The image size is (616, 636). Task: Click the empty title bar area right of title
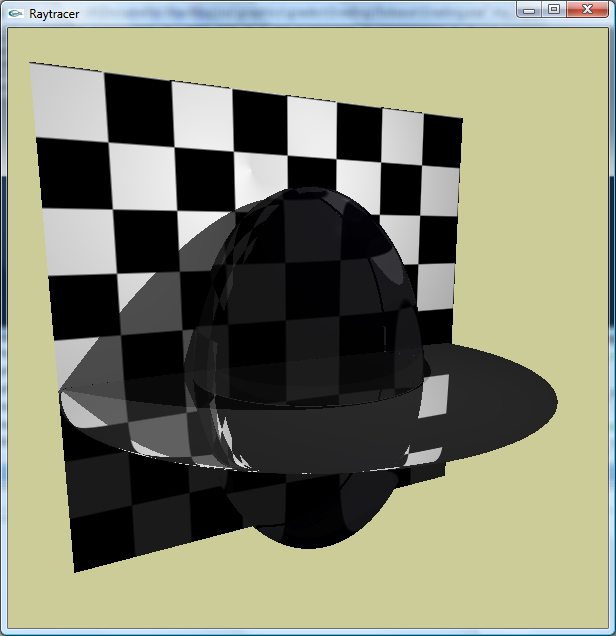pos(300,14)
